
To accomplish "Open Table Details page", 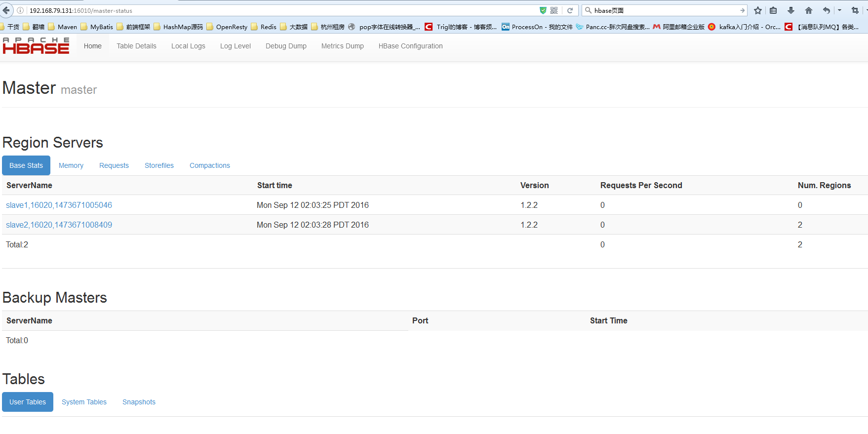I will point(136,46).
